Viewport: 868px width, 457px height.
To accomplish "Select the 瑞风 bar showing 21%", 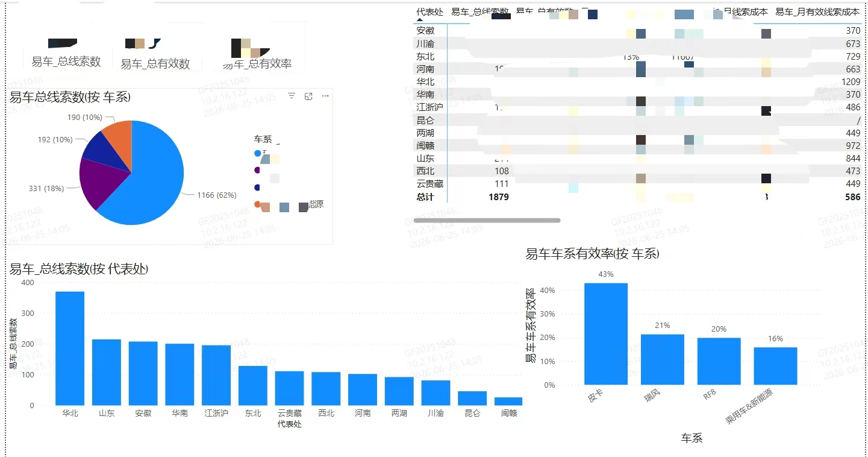I will (x=663, y=359).
